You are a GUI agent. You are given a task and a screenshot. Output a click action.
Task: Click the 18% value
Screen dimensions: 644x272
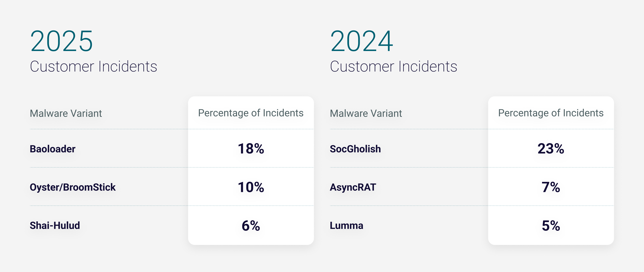click(251, 149)
